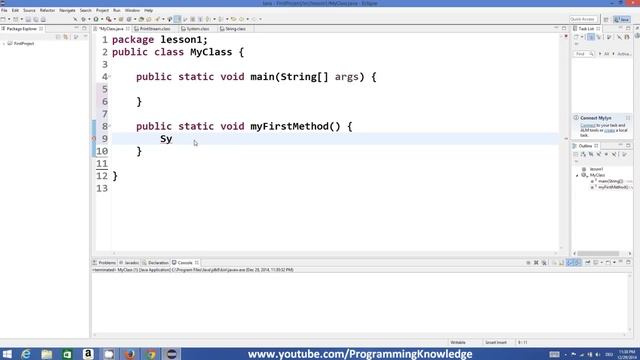Toggle Show Console on Standard Out
This screenshot has width=640, height=360.
point(570,263)
